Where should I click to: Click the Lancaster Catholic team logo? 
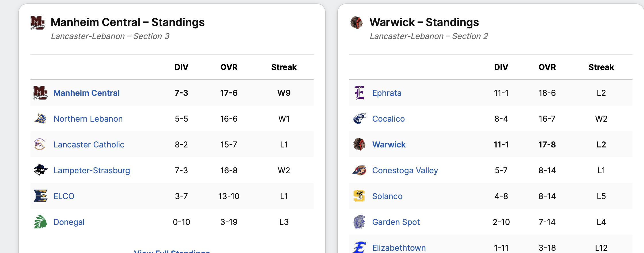[40, 144]
